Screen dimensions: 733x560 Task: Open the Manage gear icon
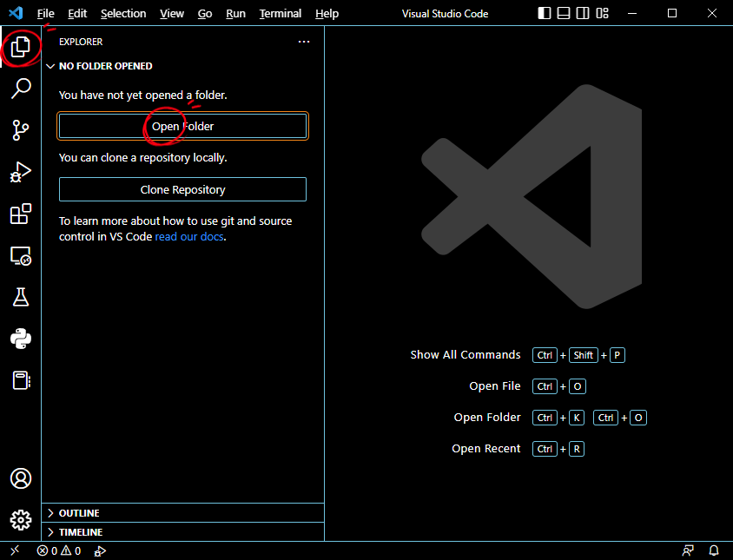point(21,520)
